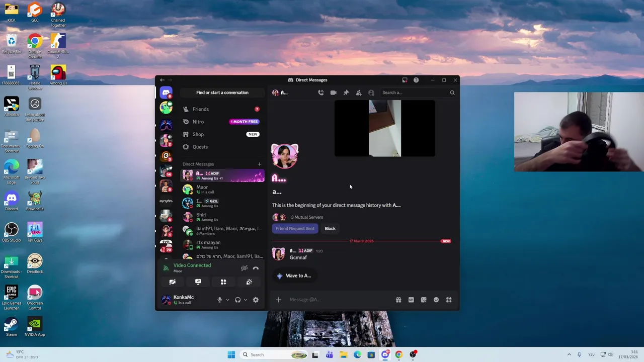Screen dimensions: 644x362
Task: Start a voice call with the user
Action: click(x=320, y=93)
